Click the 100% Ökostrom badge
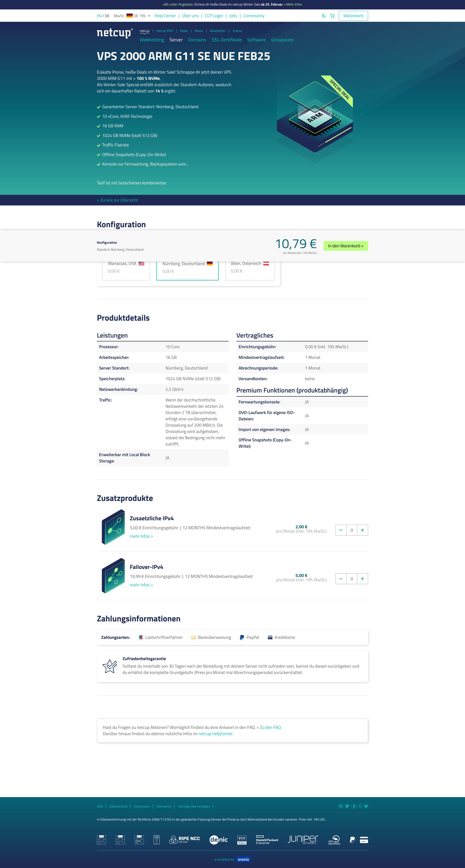This screenshot has height=868, width=465. click(x=334, y=840)
